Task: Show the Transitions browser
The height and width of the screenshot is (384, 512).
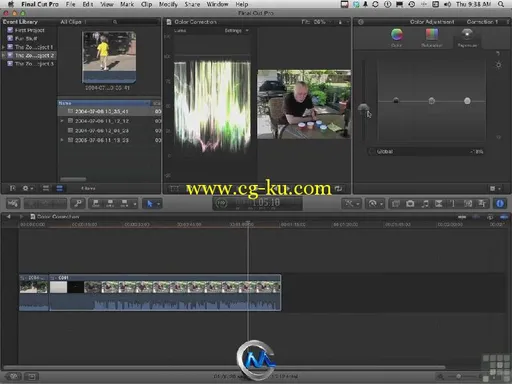Action: (439, 203)
